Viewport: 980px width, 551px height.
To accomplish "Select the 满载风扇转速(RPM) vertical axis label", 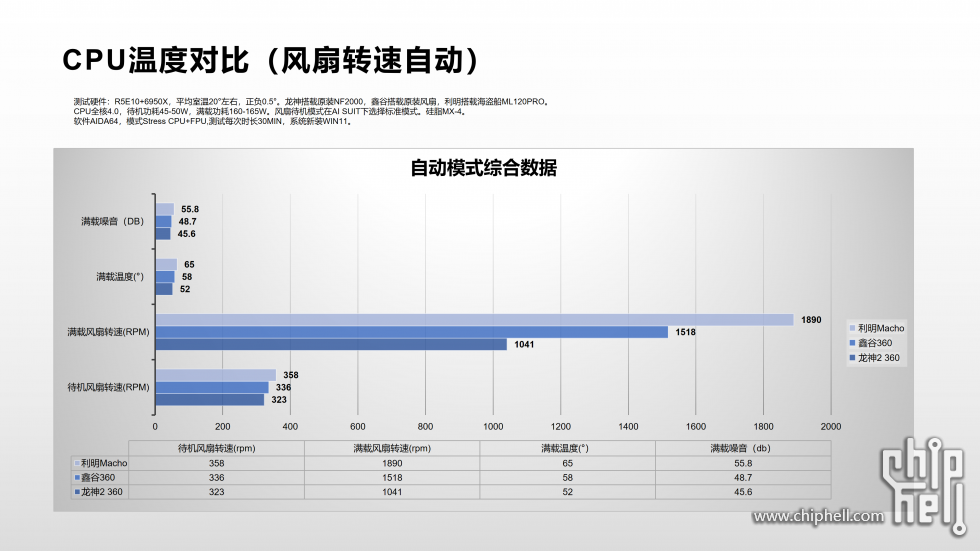I will point(109,332).
